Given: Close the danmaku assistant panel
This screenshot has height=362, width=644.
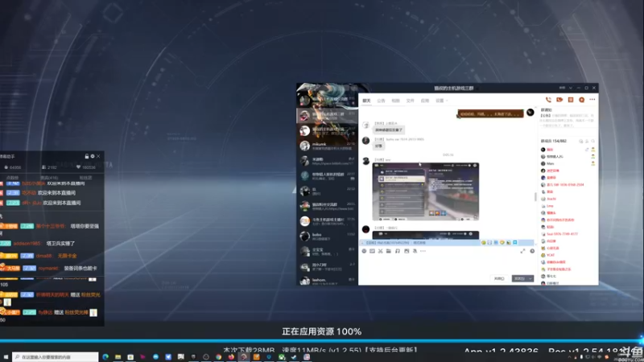Looking at the screenshot, I should point(98,156).
